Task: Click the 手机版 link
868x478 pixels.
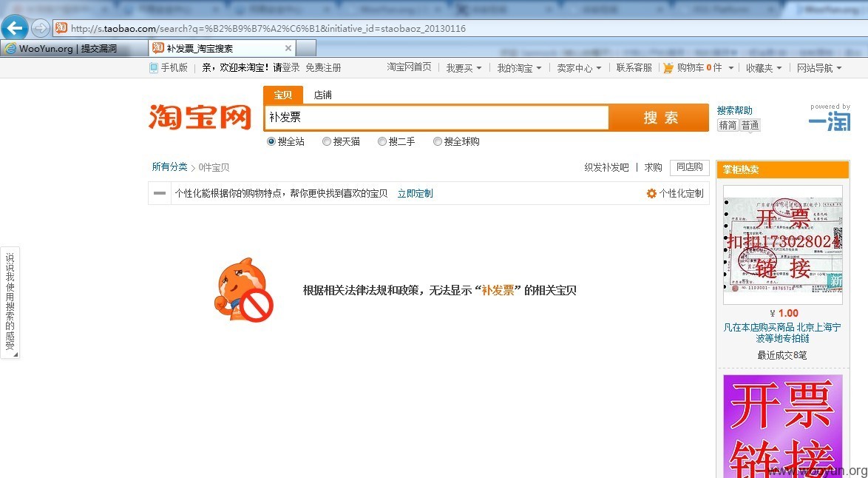Action: (x=174, y=67)
